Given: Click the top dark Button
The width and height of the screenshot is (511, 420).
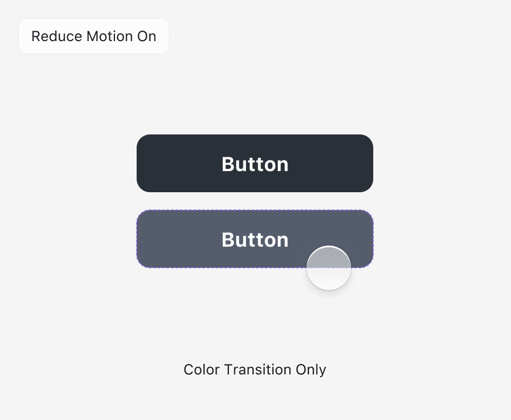Looking at the screenshot, I should pos(255,163).
